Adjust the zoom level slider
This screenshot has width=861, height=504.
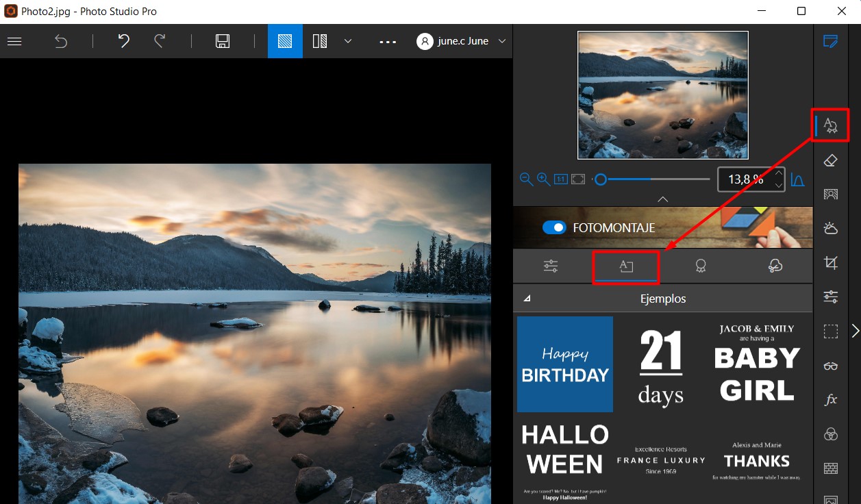[x=651, y=179]
